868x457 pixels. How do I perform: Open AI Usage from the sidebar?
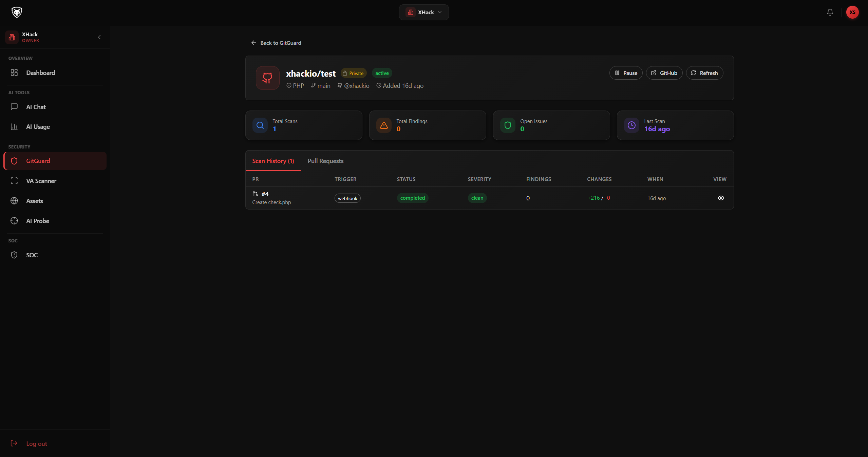point(55,126)
